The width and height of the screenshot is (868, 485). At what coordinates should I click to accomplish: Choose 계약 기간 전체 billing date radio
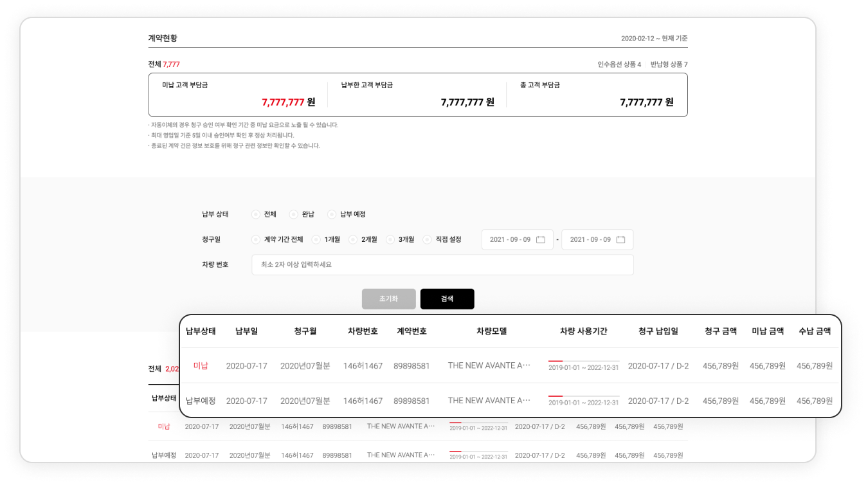coord(256,239)
